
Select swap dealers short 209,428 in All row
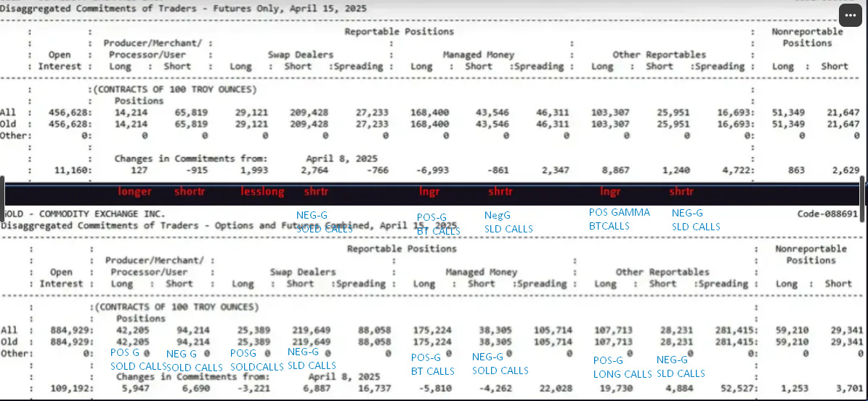[x=309, y=113]
